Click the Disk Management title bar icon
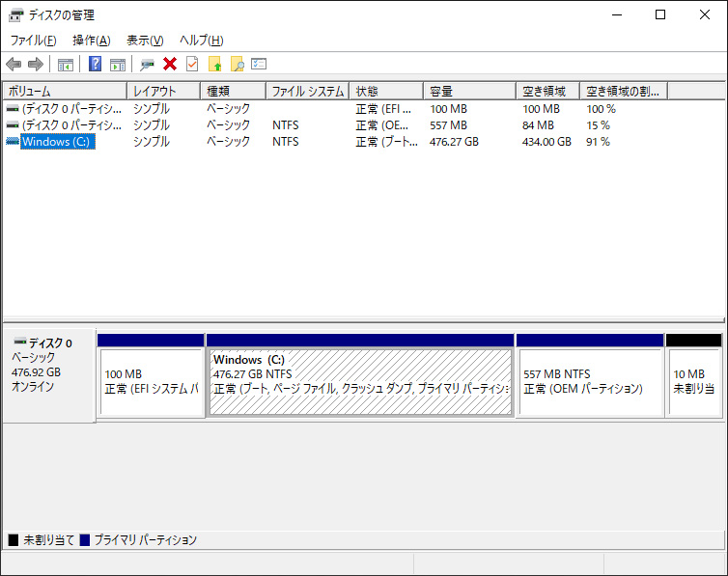Screen dimensions: 728x576 pos(15,15)
